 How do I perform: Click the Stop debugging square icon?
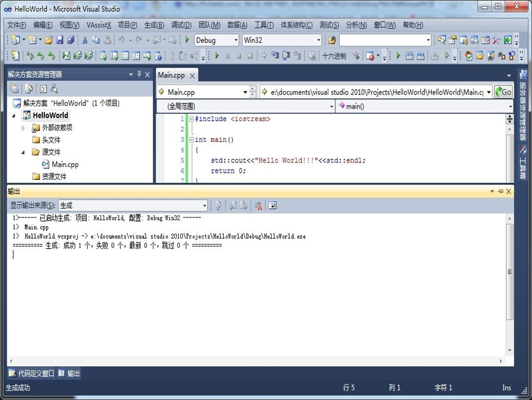coord(239,56)
